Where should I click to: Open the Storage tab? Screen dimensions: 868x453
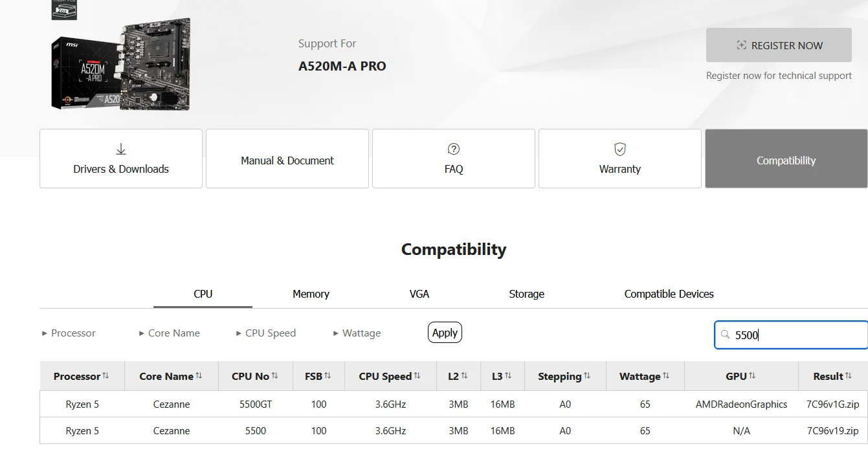point(526,294)
